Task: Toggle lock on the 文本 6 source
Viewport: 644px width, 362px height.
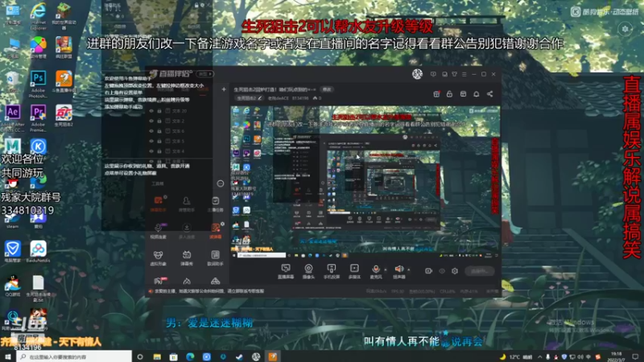Action: (159, 131)
